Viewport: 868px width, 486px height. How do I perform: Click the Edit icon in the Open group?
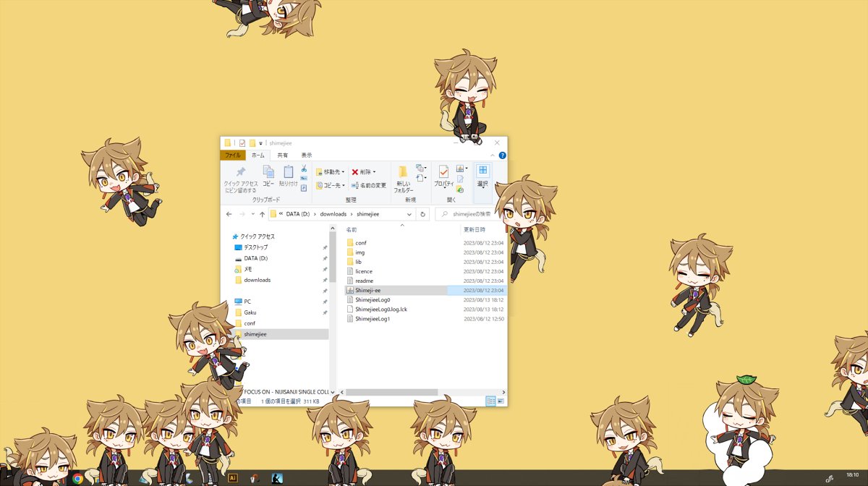pyautogui.click(x=460, y=179)
